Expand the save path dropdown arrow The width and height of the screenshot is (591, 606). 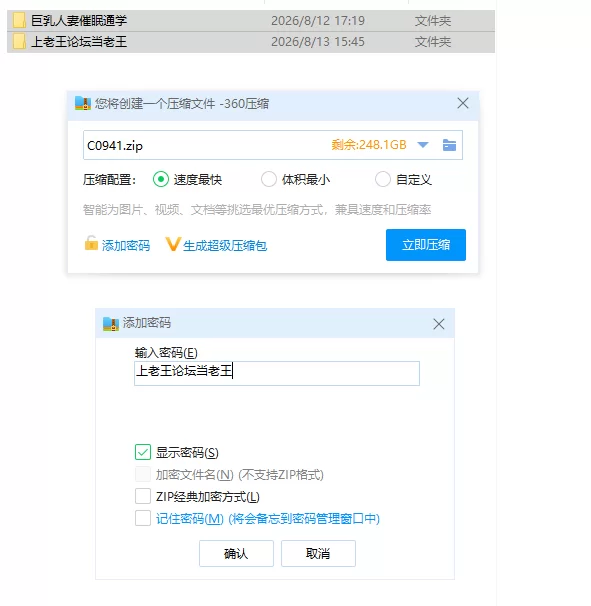[423, 145]
